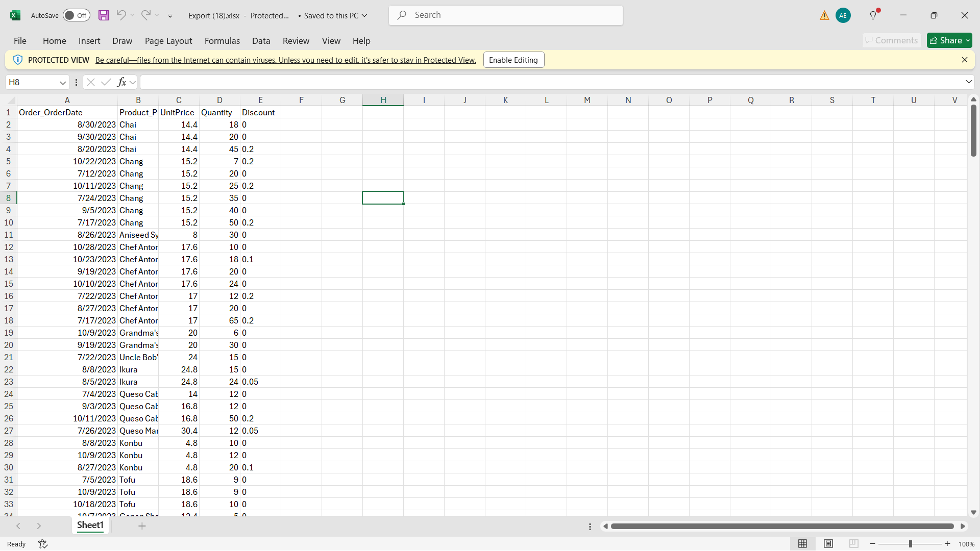
Task: Click the accessibility checker status icon
Action: pos(43,544)
